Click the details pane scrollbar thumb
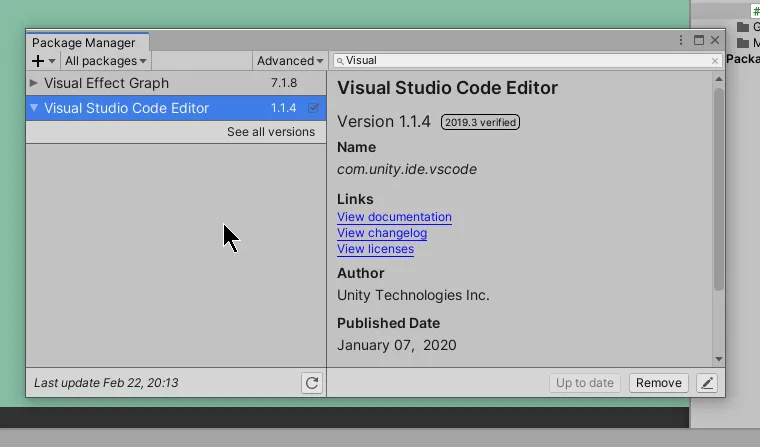The width and height of the screenshot is (760, 447). coord(719,189)
